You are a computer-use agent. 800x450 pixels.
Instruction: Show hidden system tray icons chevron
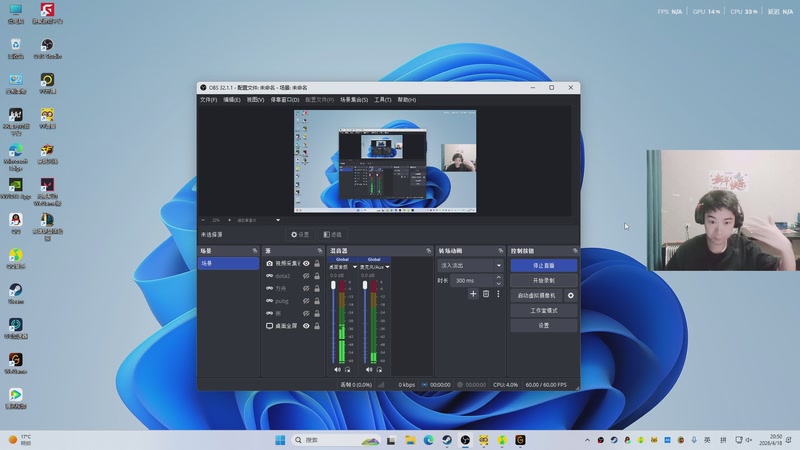click(x=587, y=440)
